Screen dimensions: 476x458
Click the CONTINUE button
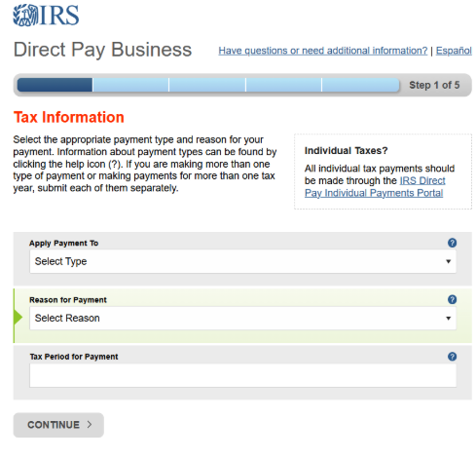tap(58, 425)
